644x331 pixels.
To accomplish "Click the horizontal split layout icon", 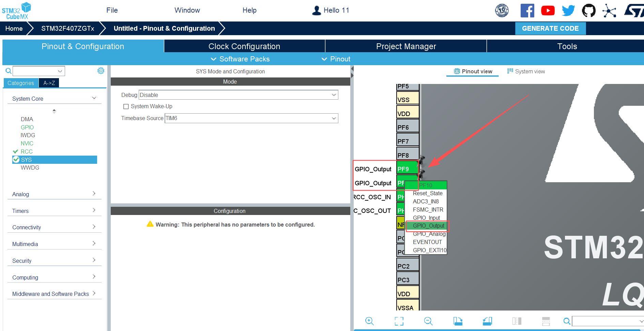I will [x=546, y=321].
